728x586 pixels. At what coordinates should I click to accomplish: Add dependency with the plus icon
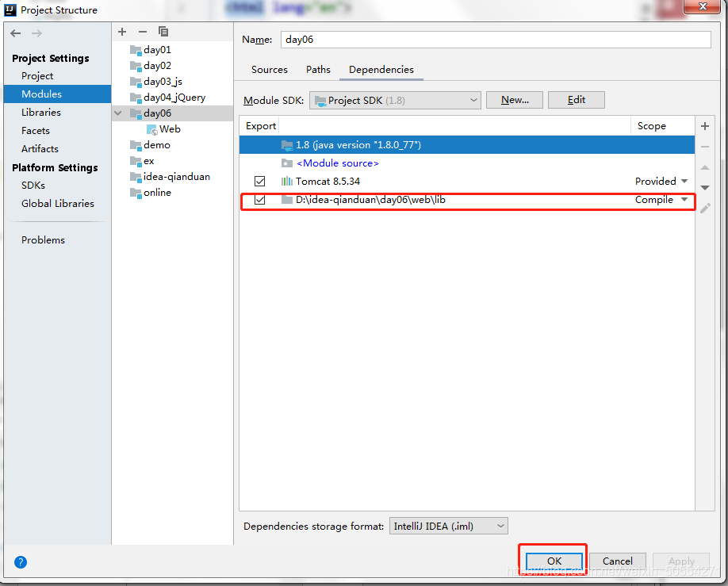[x=705, y=126]
